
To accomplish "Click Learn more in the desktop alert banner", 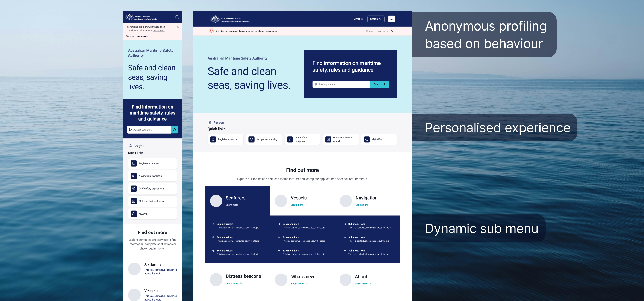I will pos(382,31).
